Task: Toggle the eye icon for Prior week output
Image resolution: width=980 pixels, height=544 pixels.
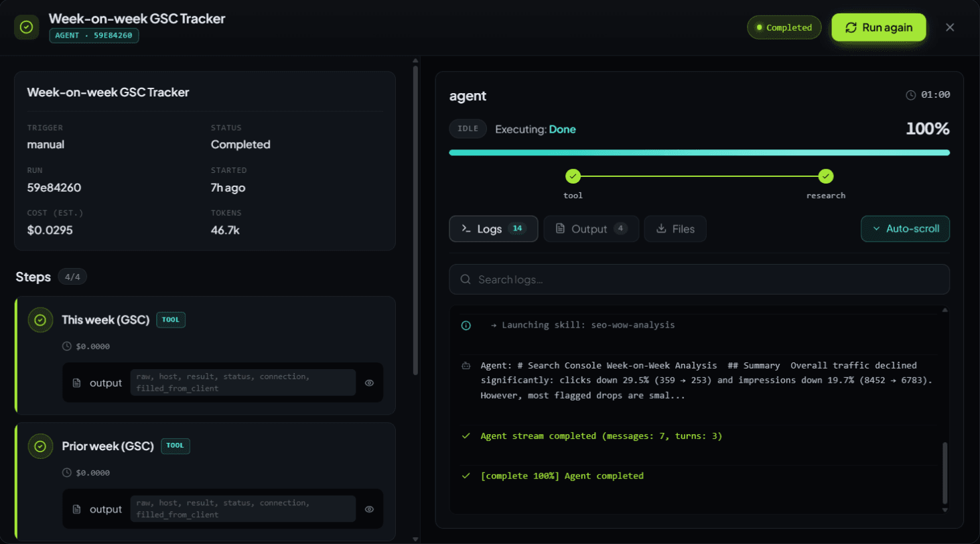Action: pyautogui.click(x=369, y=509)
